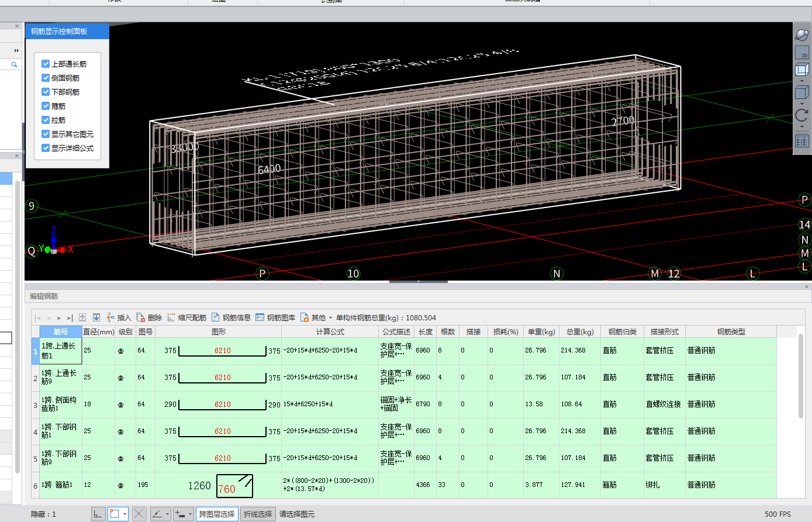Expand arrow beneath the rotate icon

[802, 126]
